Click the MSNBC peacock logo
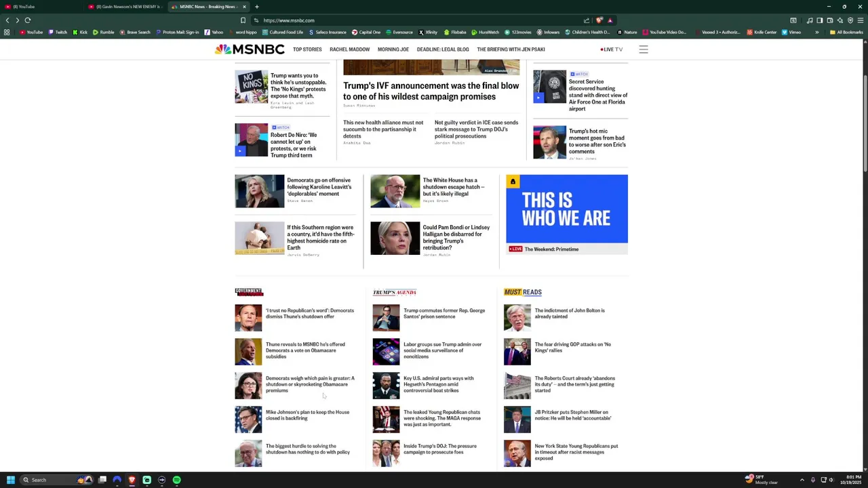Viewport: 868px width, 488px height. click(x=250, y=49)
